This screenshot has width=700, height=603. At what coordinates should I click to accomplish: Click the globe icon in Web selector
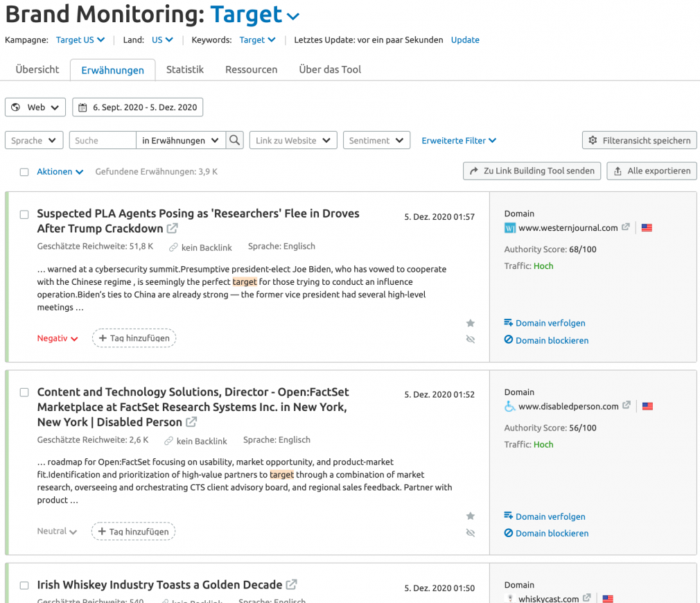(x=16, y=107)
